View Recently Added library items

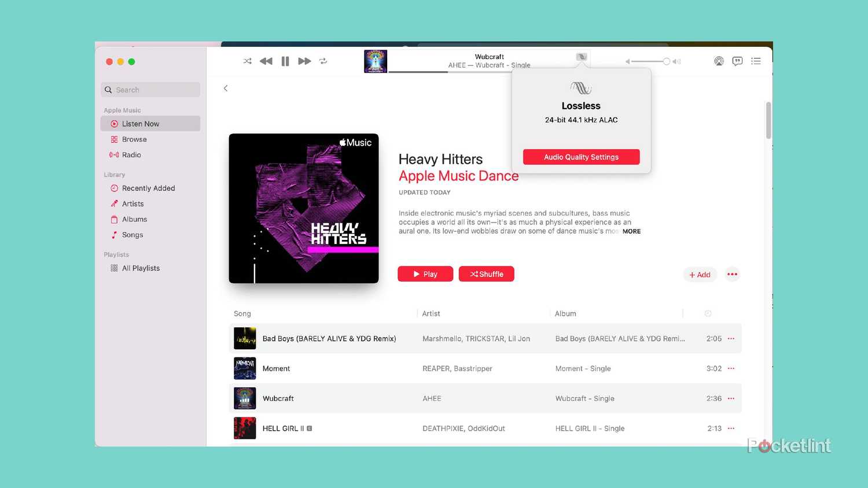[148, 188]
